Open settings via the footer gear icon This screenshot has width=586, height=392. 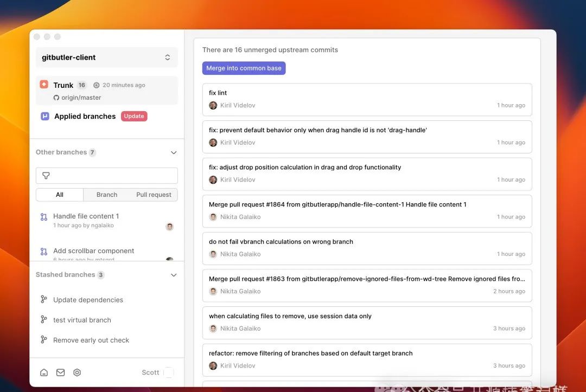(x=77, y=372)
